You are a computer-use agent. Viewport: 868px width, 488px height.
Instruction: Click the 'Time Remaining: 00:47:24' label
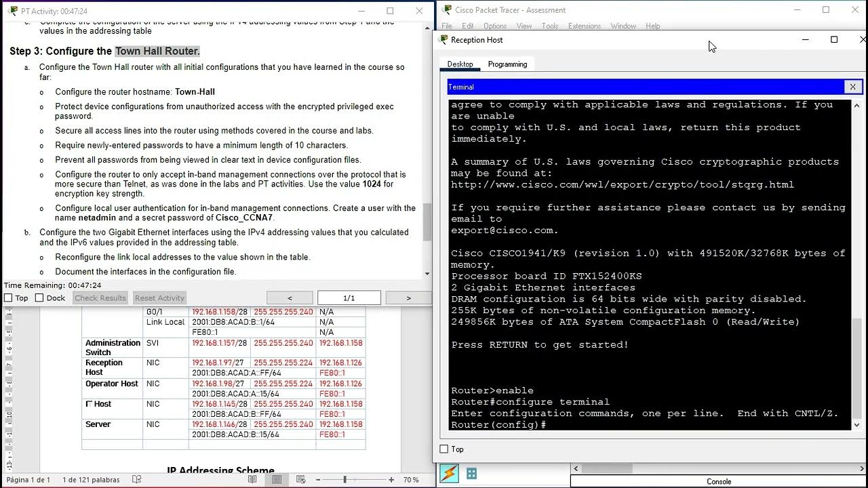(53, 285)
